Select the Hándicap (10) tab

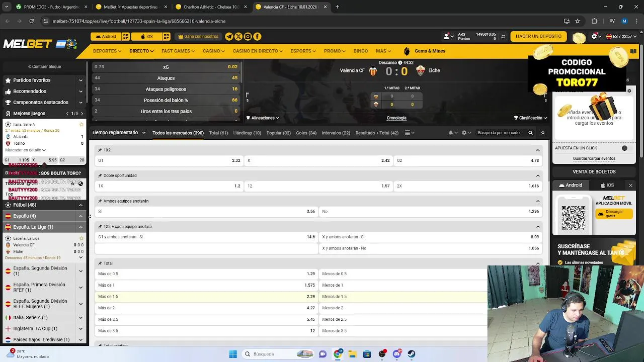[x=247, y=133]
